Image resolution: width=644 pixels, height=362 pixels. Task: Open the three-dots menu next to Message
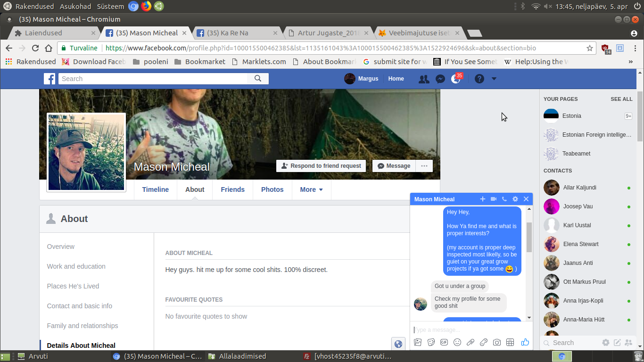pyautogui.click(x=424, y=166)
